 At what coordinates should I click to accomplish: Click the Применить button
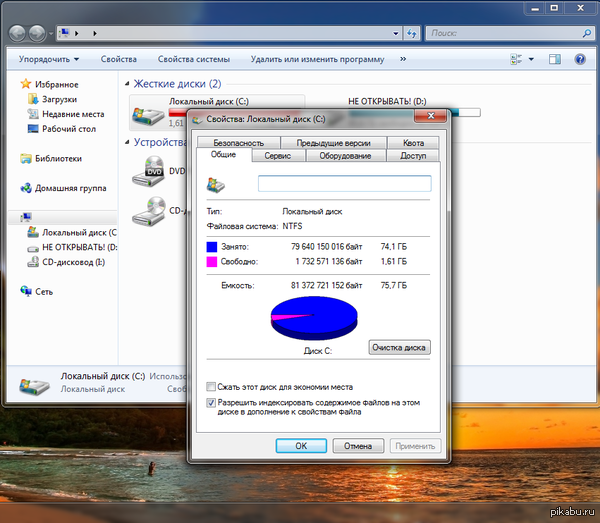415,446
